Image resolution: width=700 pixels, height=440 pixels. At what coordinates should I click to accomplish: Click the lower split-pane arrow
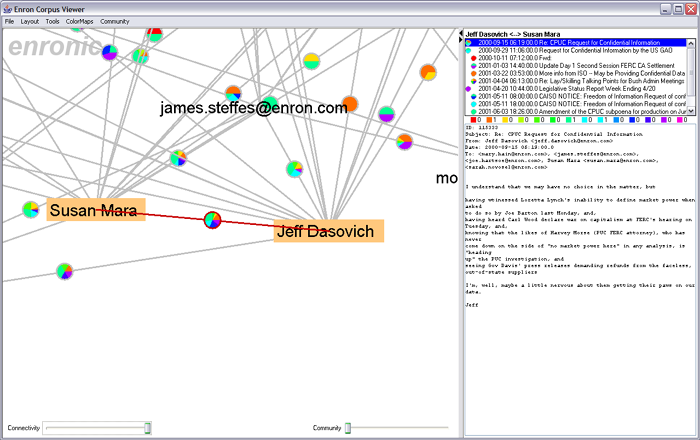pos(461,40)
